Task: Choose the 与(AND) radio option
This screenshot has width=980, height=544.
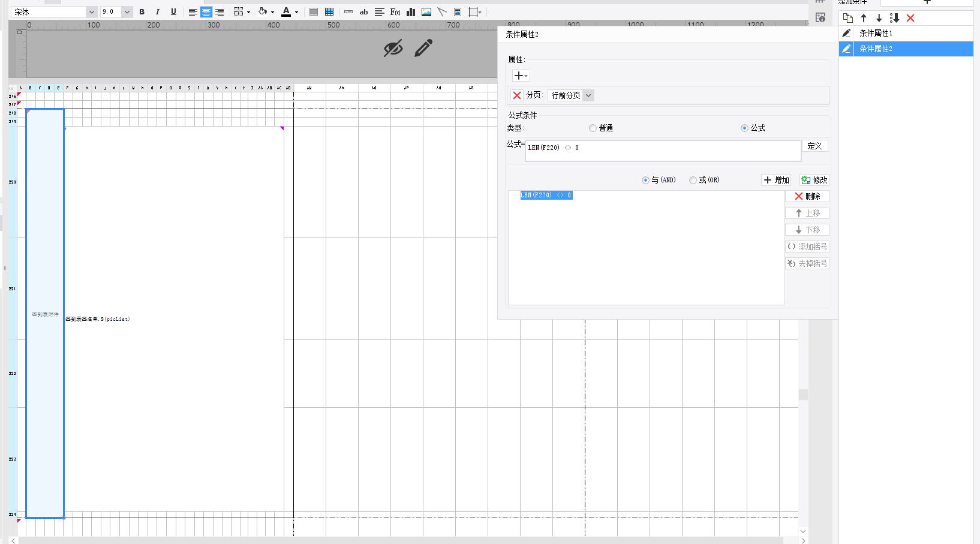Action: [x=645, y=180]
